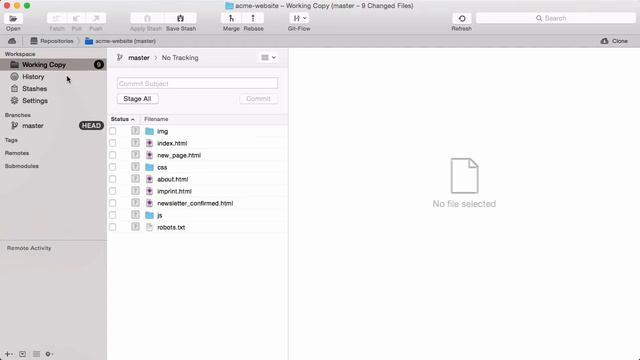Click the add (+) icon at bottom

(8, 354)
